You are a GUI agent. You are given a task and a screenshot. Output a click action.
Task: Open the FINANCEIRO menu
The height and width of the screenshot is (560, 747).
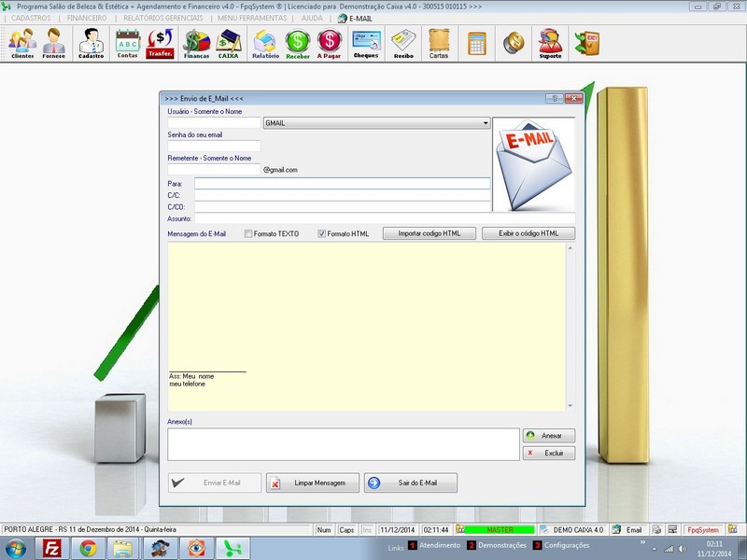[x=87, y=18]
